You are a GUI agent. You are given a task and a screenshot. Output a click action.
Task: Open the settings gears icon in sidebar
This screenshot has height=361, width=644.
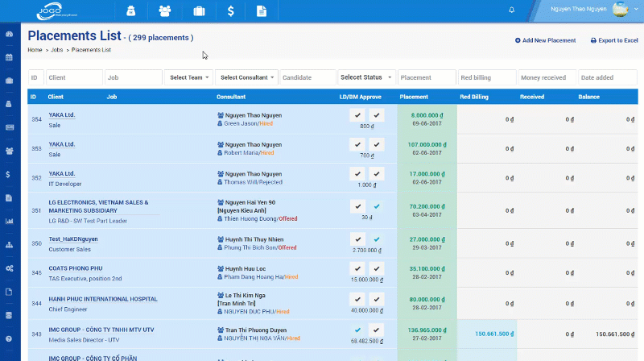tap(10, 268)
